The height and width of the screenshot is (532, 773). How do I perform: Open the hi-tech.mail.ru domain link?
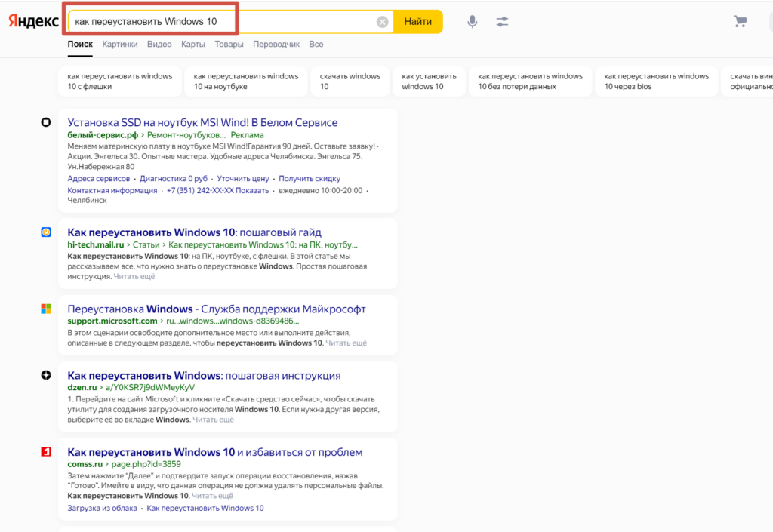[96, 244]
